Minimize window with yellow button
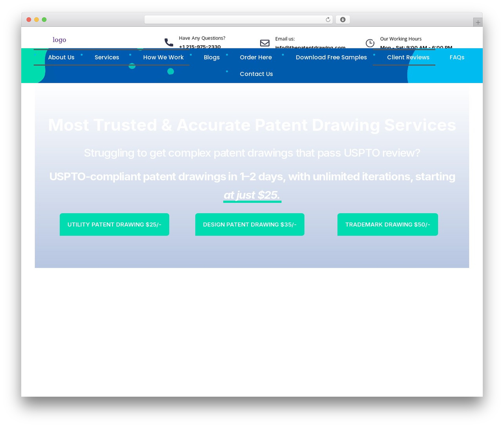Screen dimensions: 504x427 (x=37, y=20)
